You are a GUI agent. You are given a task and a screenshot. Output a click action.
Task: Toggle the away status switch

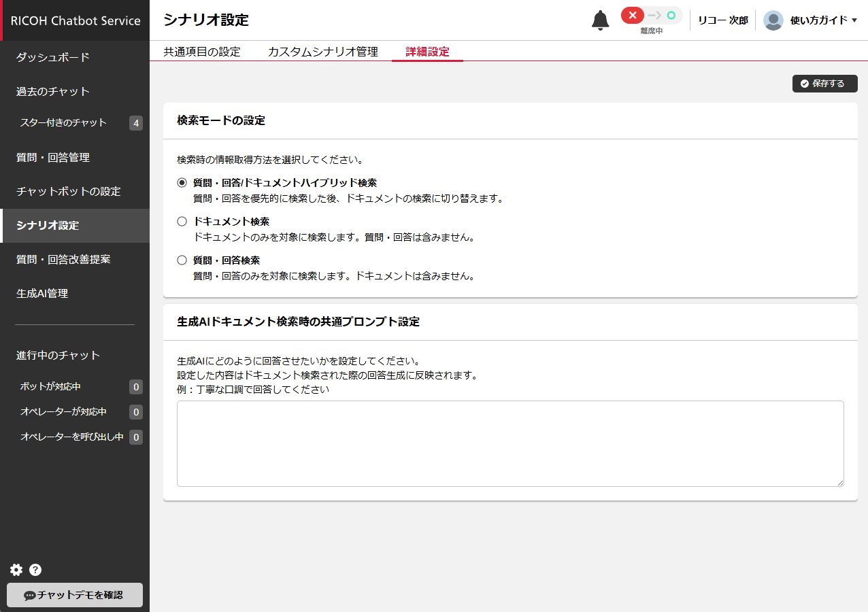pyautogui.click(x=651, y=16)
